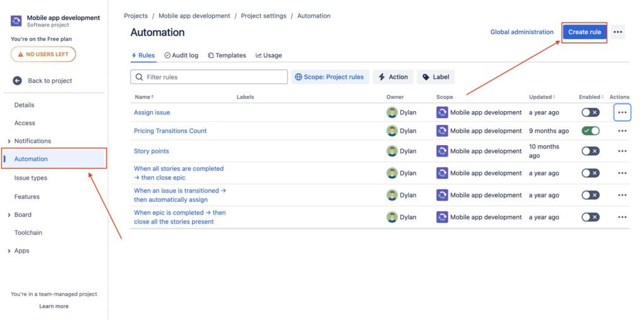Click Dylan's avatar in Pricing Transitions Count row
The height and width of the screenshot is (320, 644).
point(392,131)
